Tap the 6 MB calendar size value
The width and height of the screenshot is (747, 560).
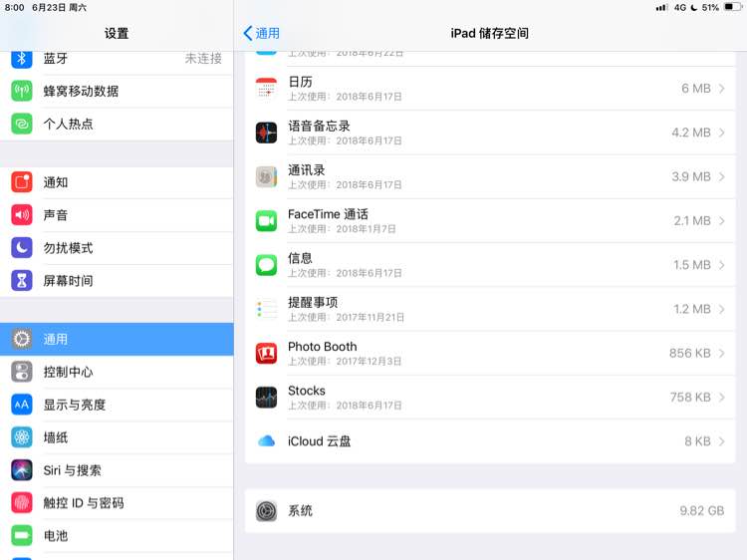696,89
